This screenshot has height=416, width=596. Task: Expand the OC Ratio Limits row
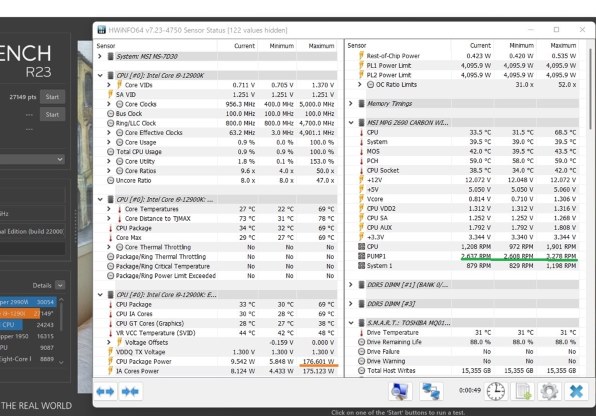tap(360, 84)
